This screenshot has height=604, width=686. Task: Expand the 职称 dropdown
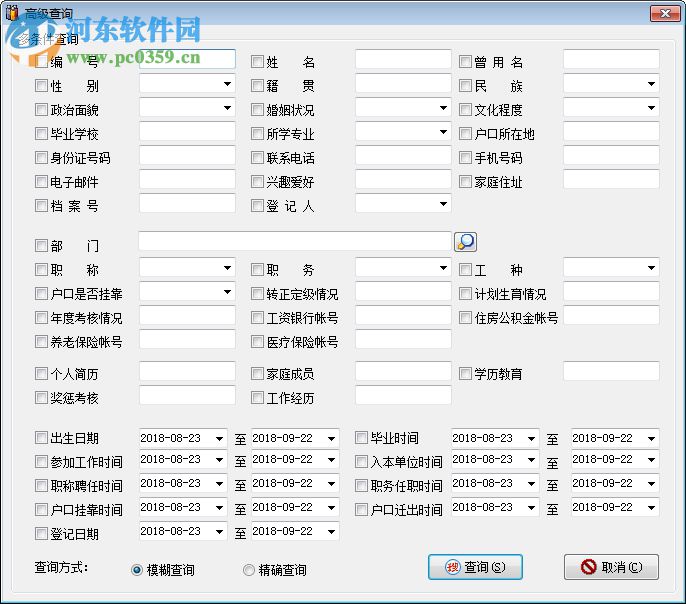coord(227,268)
